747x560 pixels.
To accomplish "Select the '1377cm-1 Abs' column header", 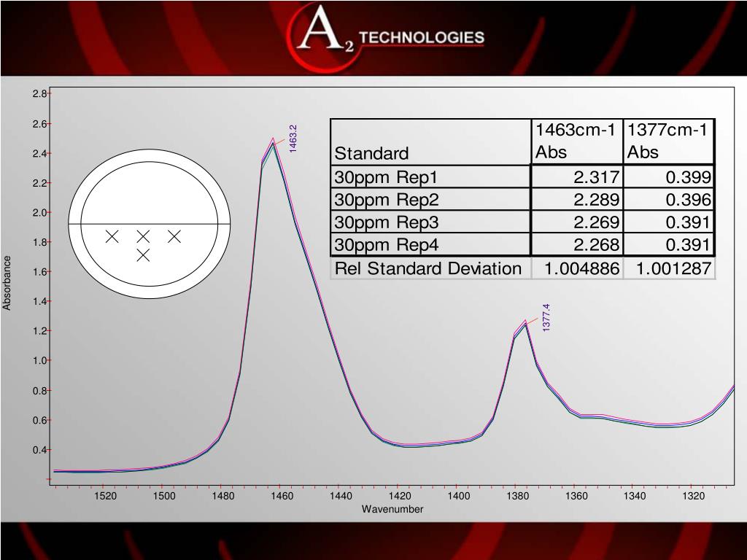I will coord(668,142).
